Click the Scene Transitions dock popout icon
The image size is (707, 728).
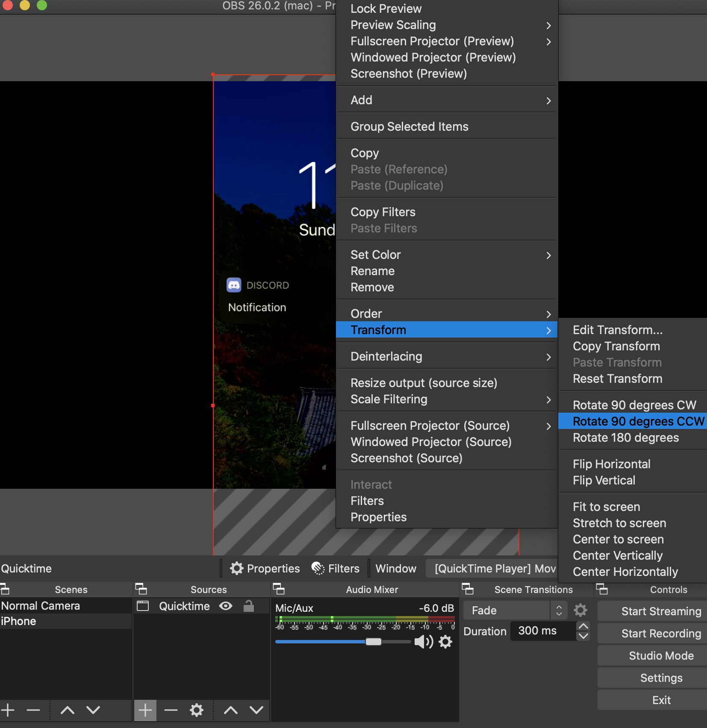point(468,589)
